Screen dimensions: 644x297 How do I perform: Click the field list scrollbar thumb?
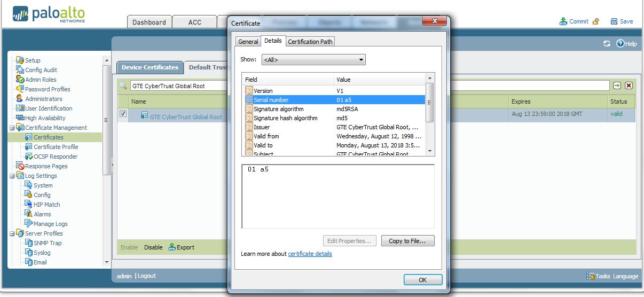(430, 101)
